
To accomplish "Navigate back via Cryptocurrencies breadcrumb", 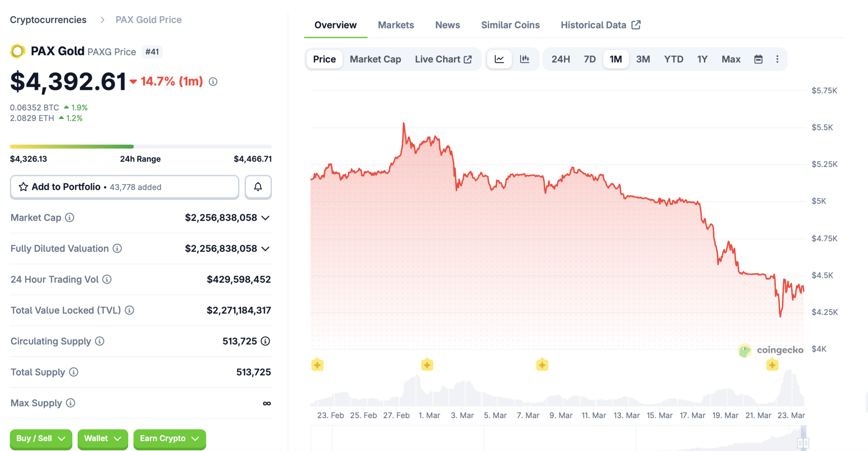I will pos(48,19).
